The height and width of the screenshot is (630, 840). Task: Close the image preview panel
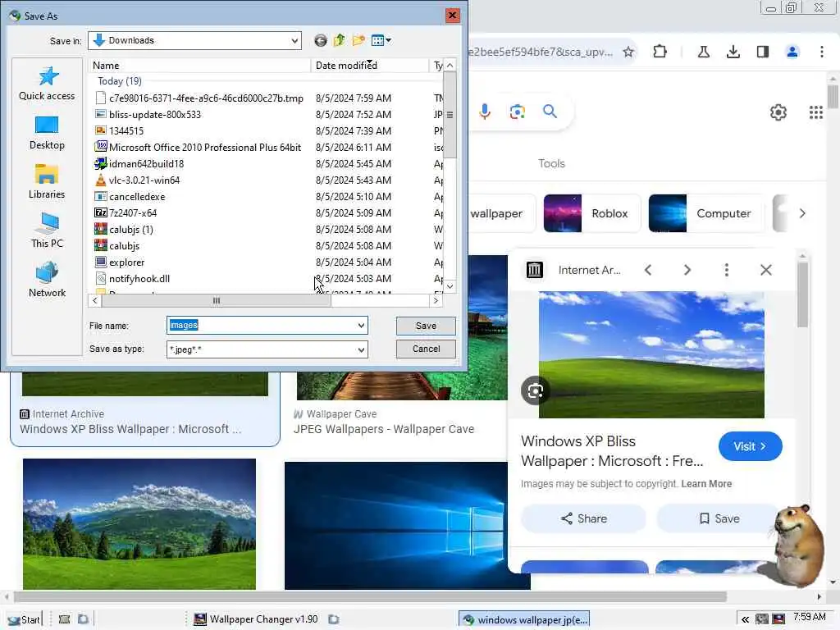pyautogui.click(x=766, y=270)
